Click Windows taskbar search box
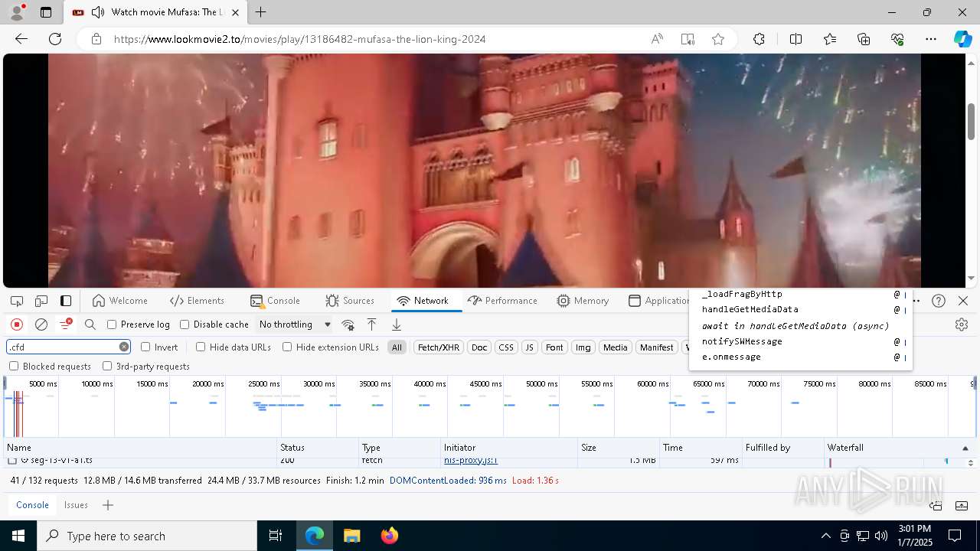980x551 pixels. (x=147, y=536)
